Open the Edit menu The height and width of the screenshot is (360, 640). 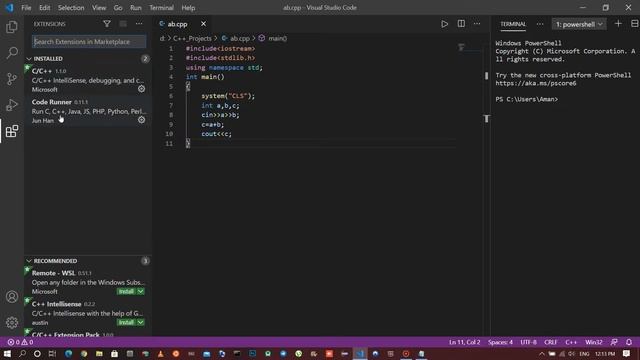tap(44, 8)
